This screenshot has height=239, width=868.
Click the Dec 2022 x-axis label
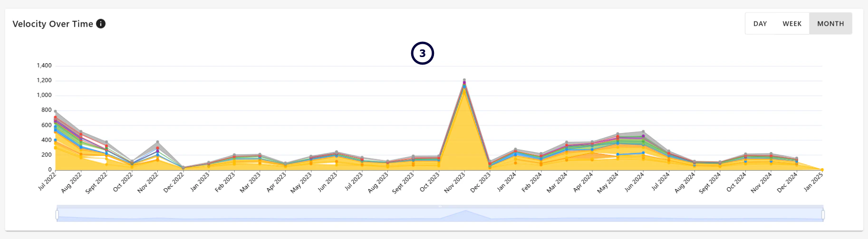point(174,182)
